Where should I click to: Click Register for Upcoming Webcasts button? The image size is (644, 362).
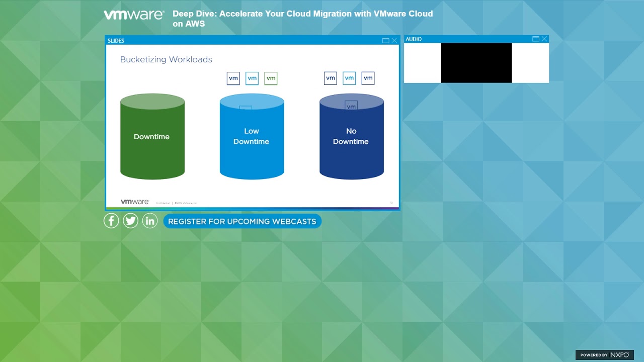point(242,221)
